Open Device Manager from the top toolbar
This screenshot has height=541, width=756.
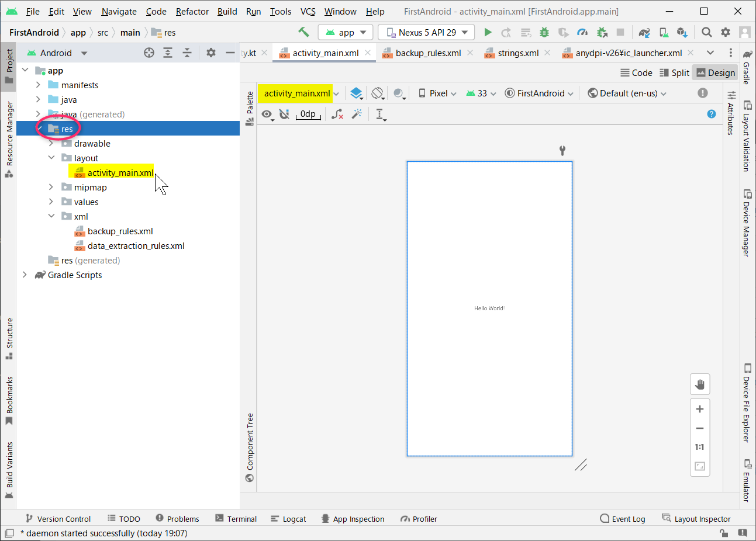coord(663,32)
